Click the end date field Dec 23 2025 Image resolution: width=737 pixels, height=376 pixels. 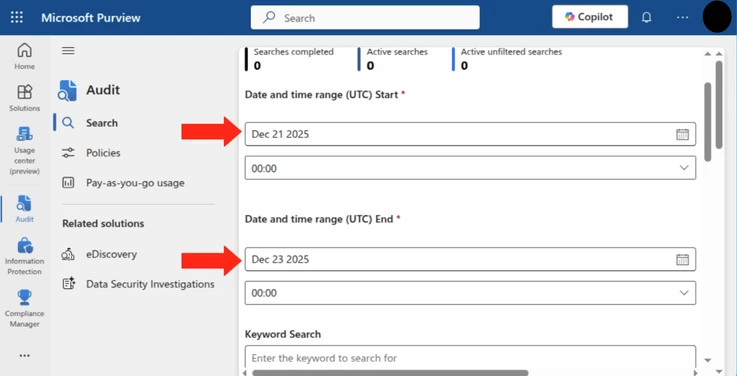tap(470, 259)
